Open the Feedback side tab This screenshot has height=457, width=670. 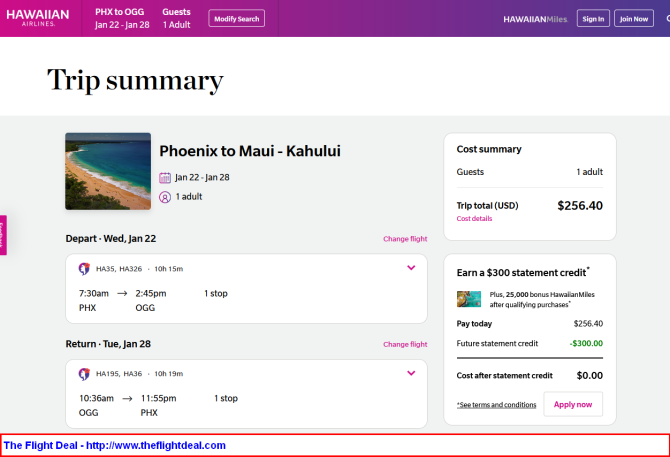coord(3,235)
